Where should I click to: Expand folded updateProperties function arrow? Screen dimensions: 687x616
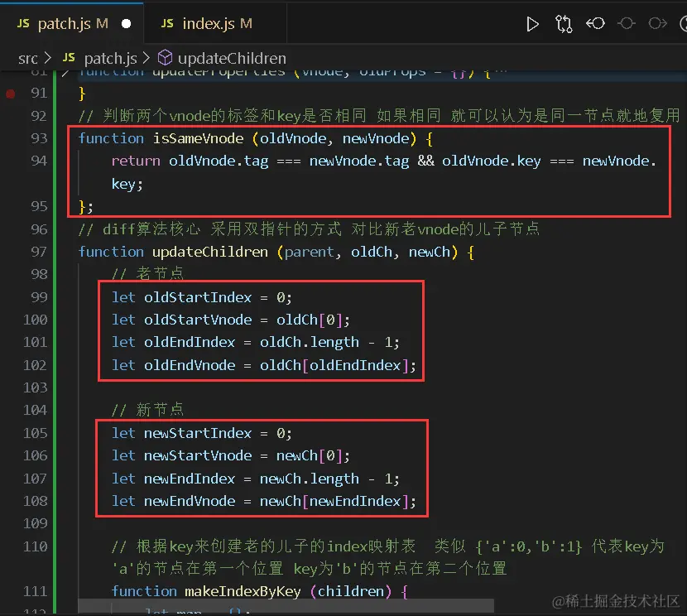[65, 73]
